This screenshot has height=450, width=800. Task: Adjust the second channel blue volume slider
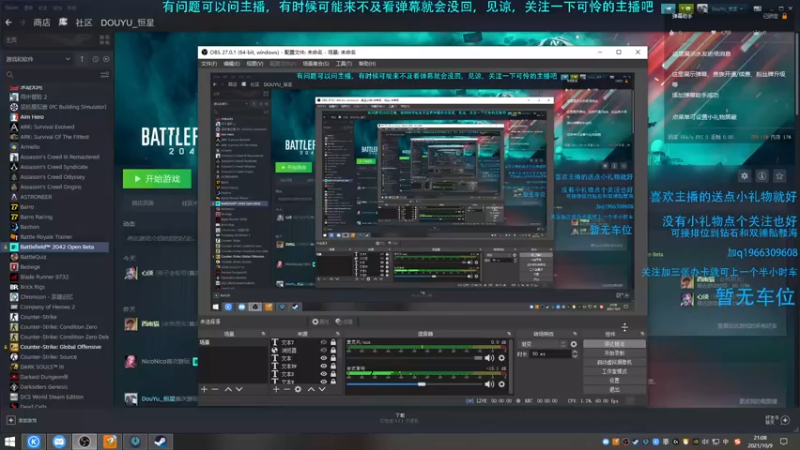click(414, 384)
